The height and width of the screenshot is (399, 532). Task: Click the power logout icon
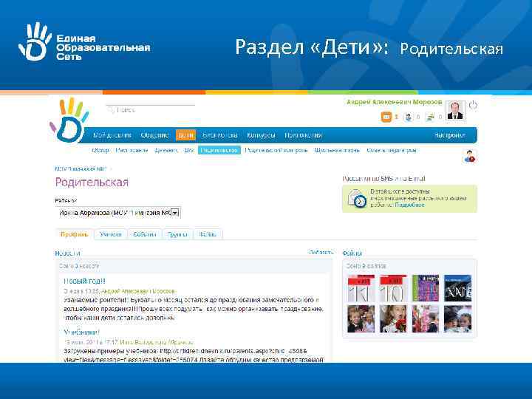[473, 106]
